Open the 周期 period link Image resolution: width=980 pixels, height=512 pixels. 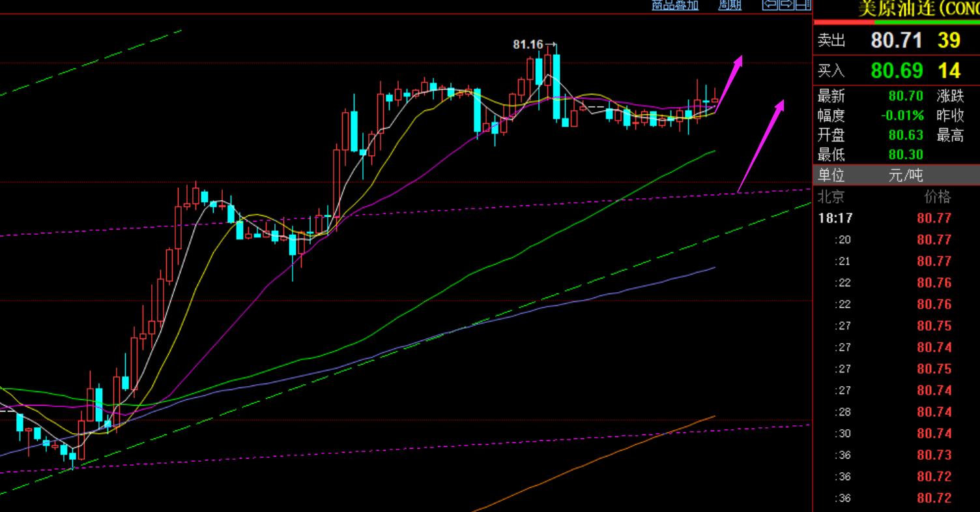(730, 5)
